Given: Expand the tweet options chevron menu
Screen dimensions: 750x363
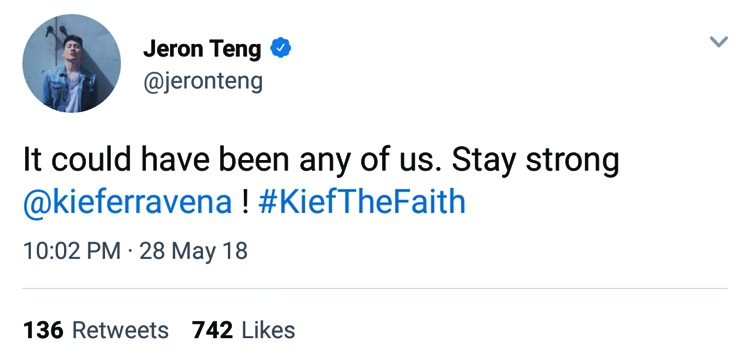Looking at the screenshot, I should point(718,42).
